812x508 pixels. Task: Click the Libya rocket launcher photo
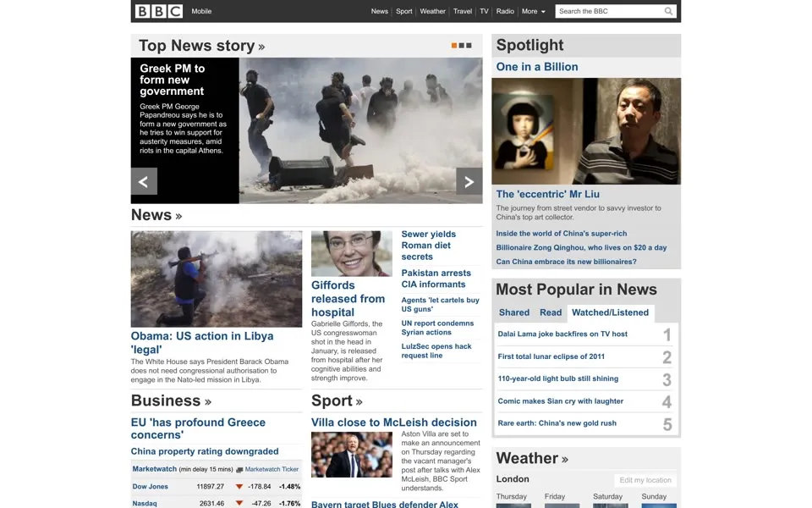point(216,279)
